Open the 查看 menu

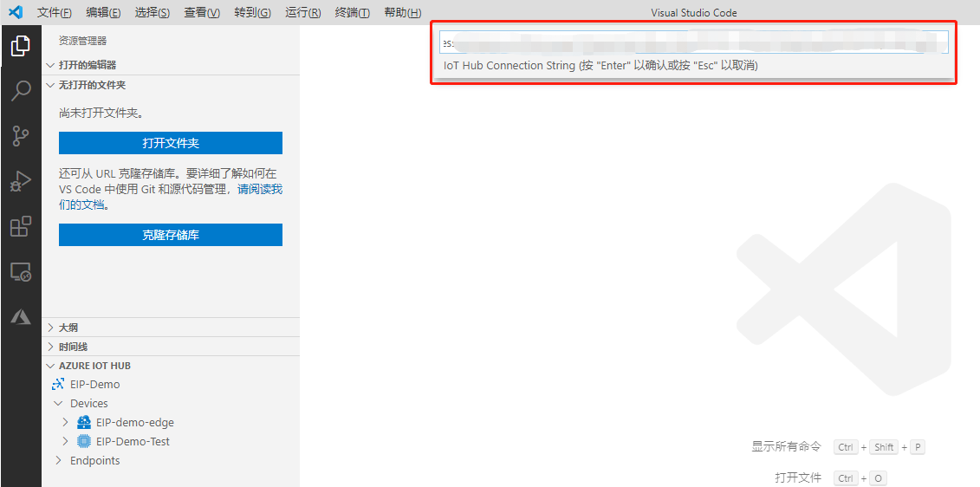click(x=202, y=12)
